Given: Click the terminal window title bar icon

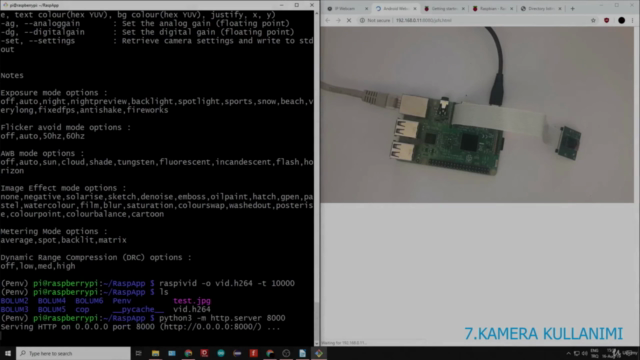Looking at the screenshot, I should click(5, 5).
